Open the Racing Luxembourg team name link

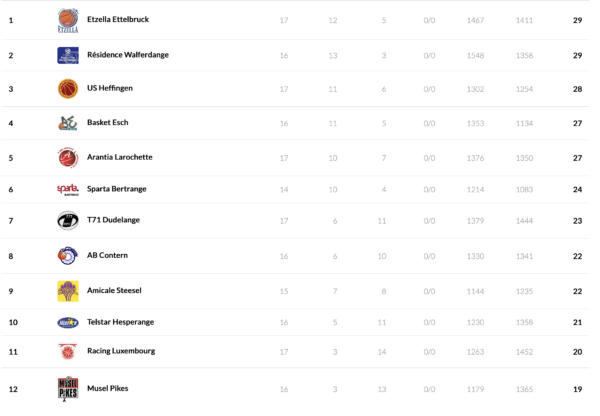pyautogui.click(x=120, y=352)
